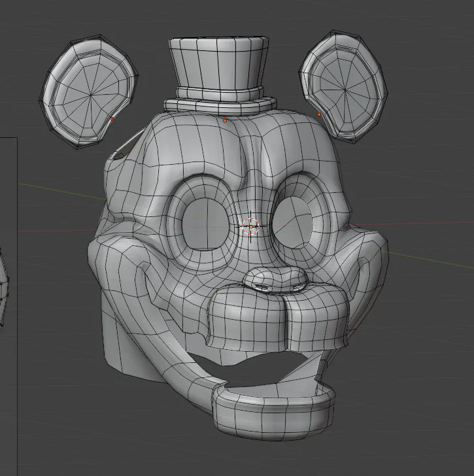The height and width of the screenshot is (476, 474).
Task: Click the left eye socket opening
Action: [206, 224]
